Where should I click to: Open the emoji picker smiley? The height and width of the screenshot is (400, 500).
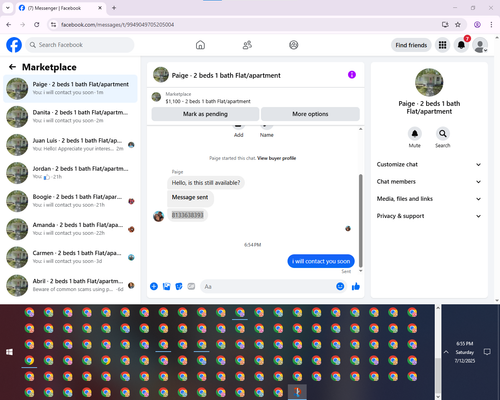340,286
